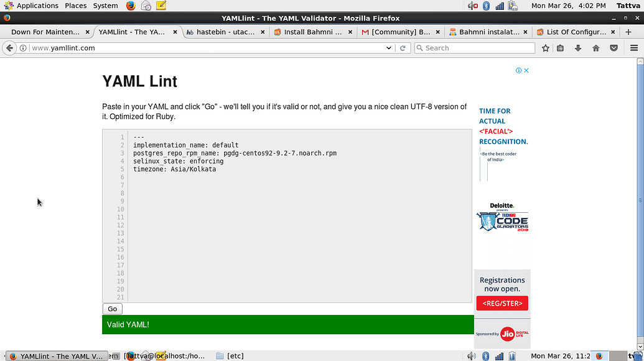The width and height of the screenshot is (644, 361).
Task: Open the Places menu
Action: coord(76,6)
